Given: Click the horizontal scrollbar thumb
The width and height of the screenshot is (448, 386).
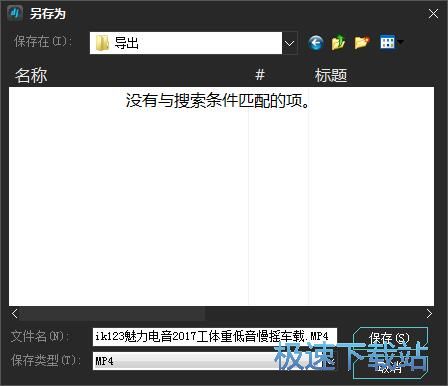Looking at the screenshot, I should (x=112, y=314).
